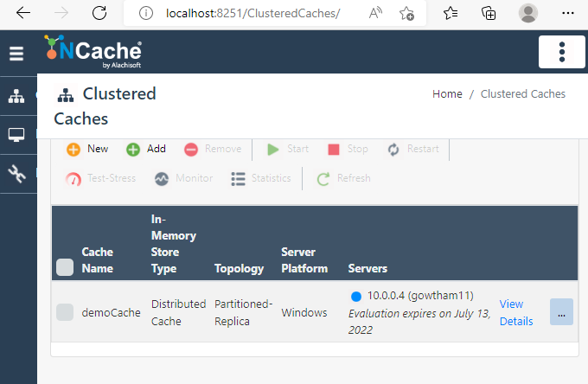
Task: Toggle the select-all header checkbox
Action: click(65, 267)
